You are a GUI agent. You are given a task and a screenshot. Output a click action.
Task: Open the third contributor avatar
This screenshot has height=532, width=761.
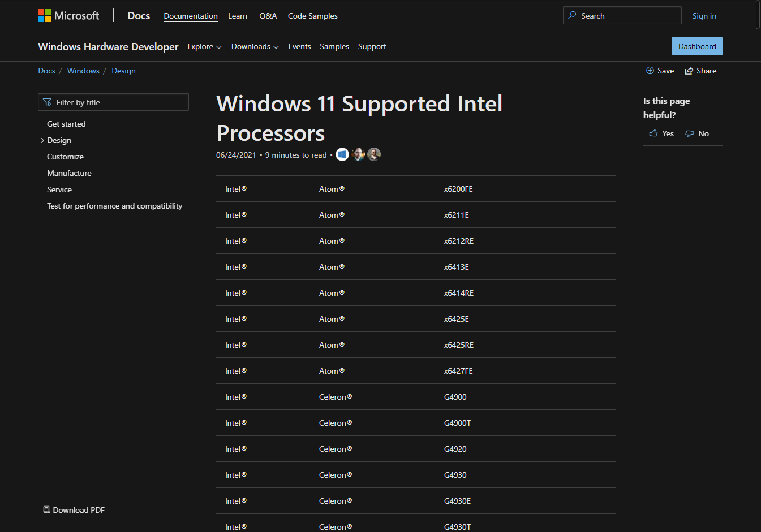click(374, 154)
